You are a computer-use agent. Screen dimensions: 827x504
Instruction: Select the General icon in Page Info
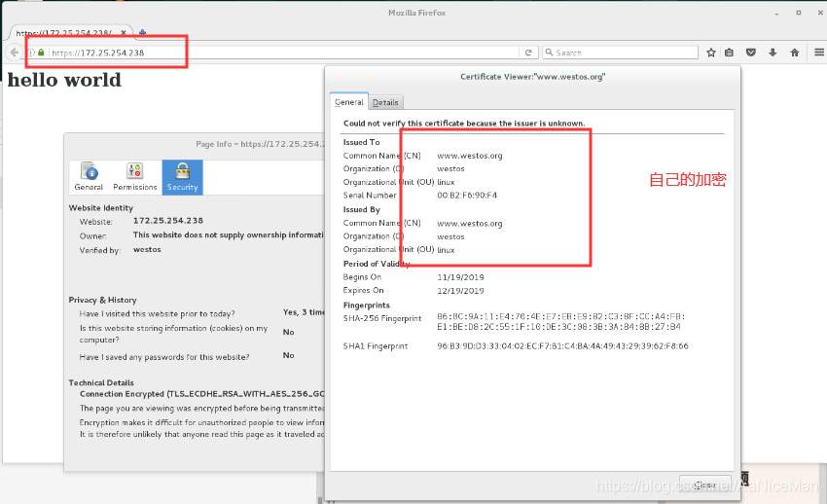[x=89, y=177]
